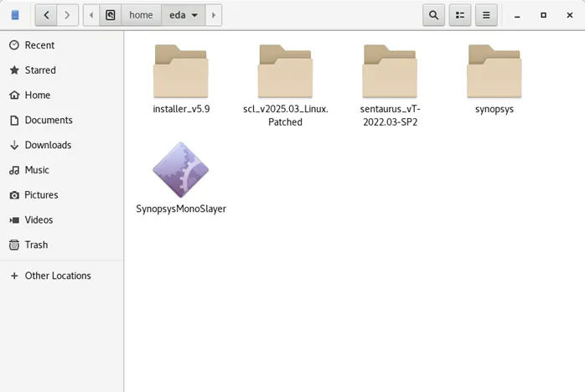The image size is (585, 392).
Task: Select the SynopsysMonoSlayer executable icon
Action: [x=181, y=170]
